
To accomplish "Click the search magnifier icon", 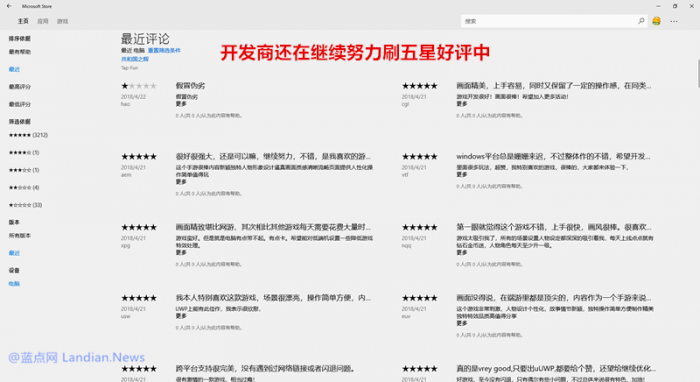I will 641,21.
